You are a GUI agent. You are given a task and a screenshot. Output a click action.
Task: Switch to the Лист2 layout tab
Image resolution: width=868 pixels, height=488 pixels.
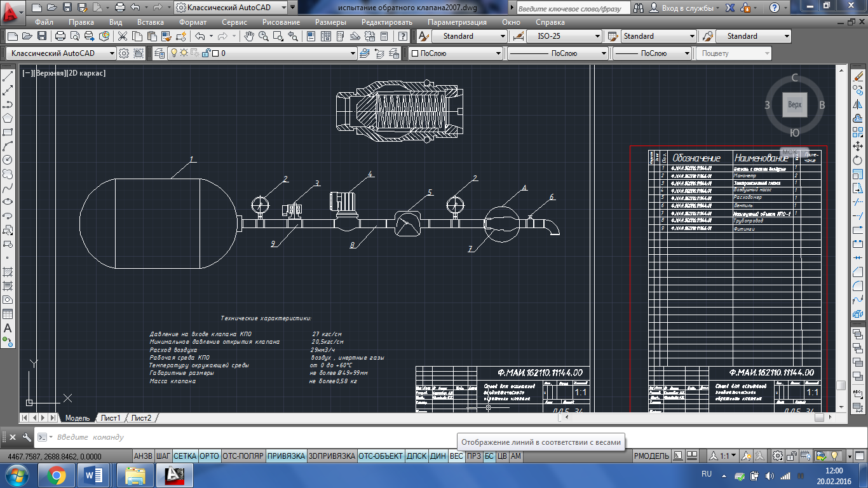[141, 418]
